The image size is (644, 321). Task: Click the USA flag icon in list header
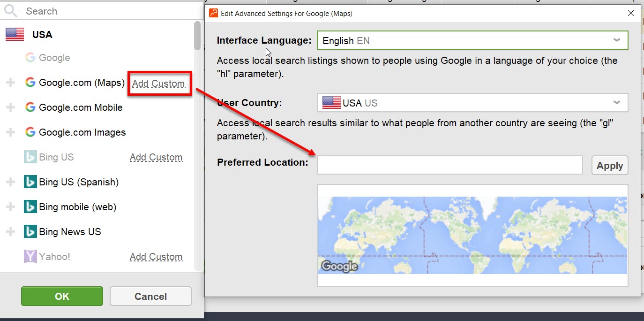pyautogui.click(x=15, y=34)
